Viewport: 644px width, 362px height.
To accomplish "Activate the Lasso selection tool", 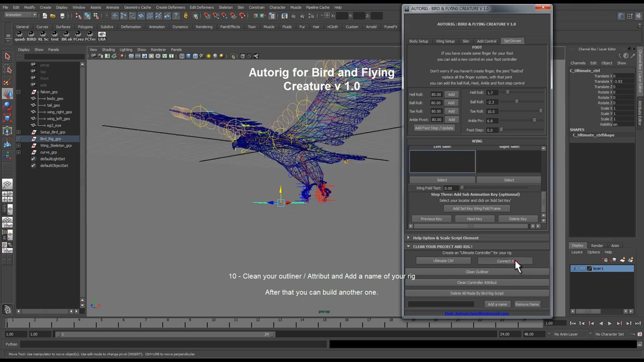I will tap(7, 69).
